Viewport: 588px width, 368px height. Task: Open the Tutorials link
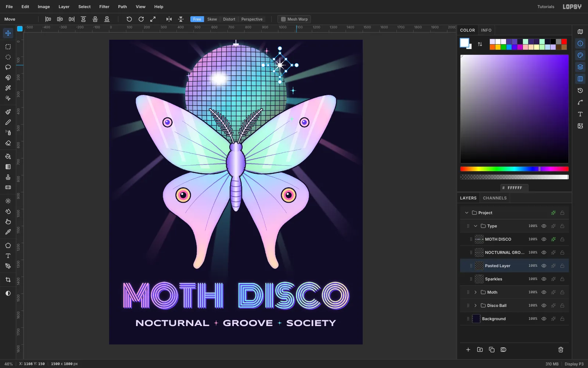pyautogui.click(x=546, y=7)
